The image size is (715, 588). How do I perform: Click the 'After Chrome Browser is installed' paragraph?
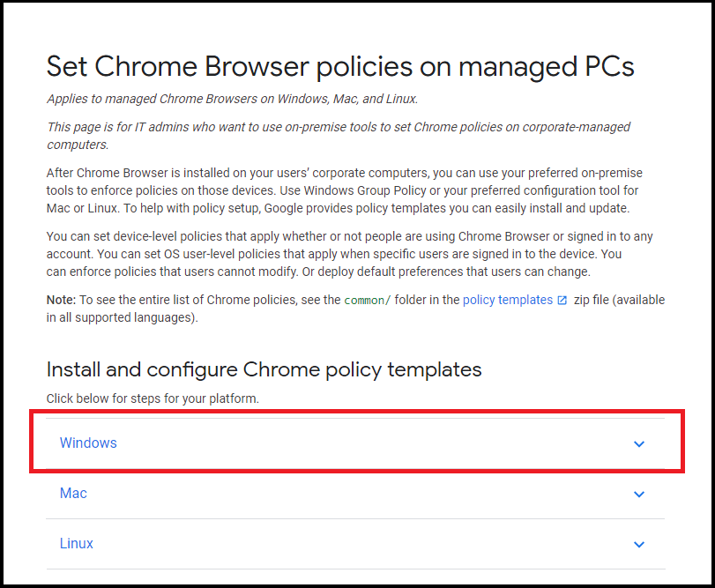pyautogui.click(x=345, y=190)
